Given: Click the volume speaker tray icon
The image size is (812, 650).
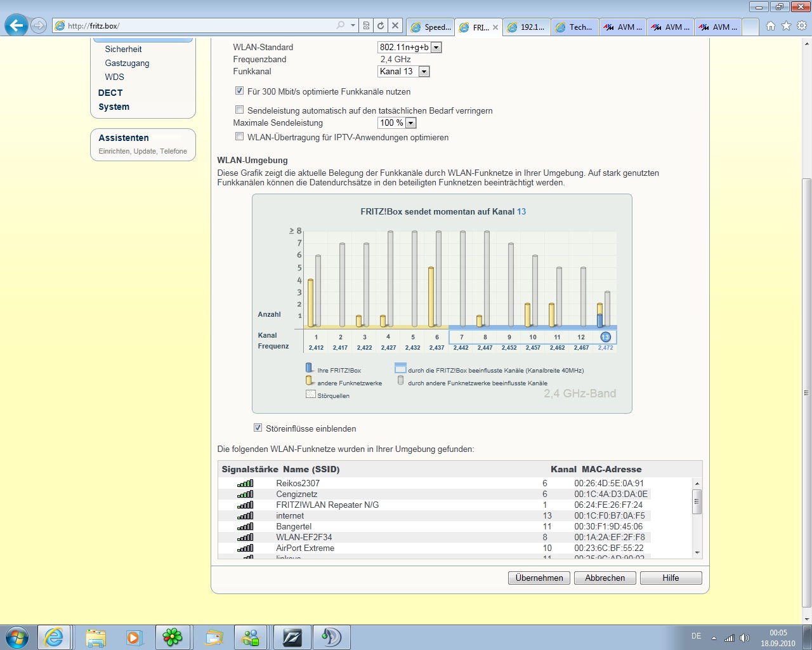Looking at the screenshot, I should [x=745, y=638].
